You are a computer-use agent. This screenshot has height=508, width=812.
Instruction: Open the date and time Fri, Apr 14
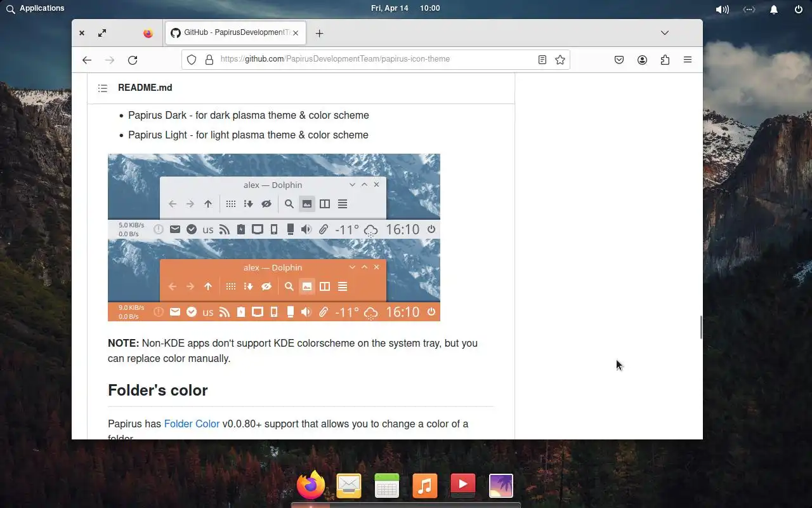click(x=405, y=8)
